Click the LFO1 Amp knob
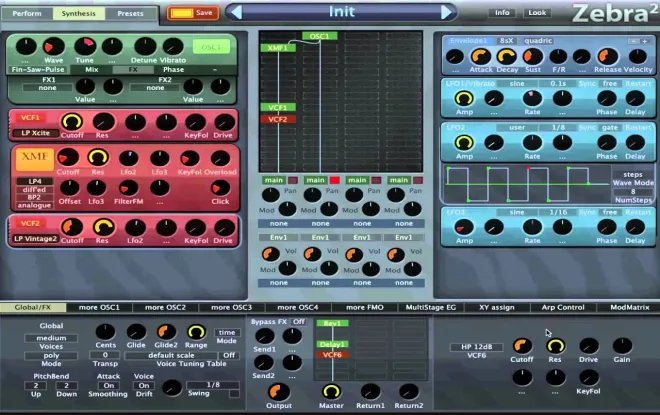 click(x=464, y=98)
